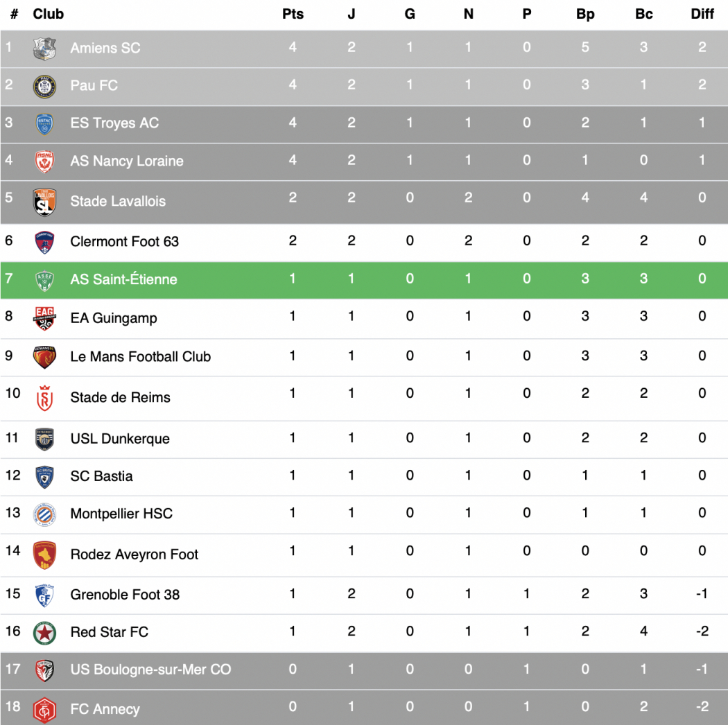Click the Diff column header

702,14
